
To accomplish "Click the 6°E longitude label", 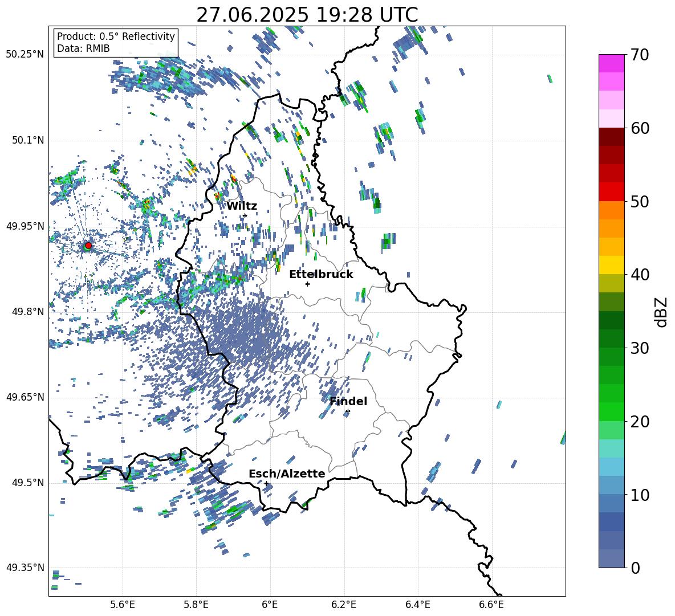I will point(270,605).
